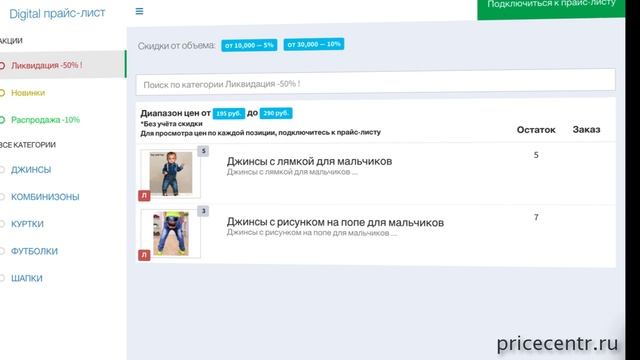Click the от 10,000 — 5% discount badge
This screenshot has height=360, width=640.
tap(249, 45)
